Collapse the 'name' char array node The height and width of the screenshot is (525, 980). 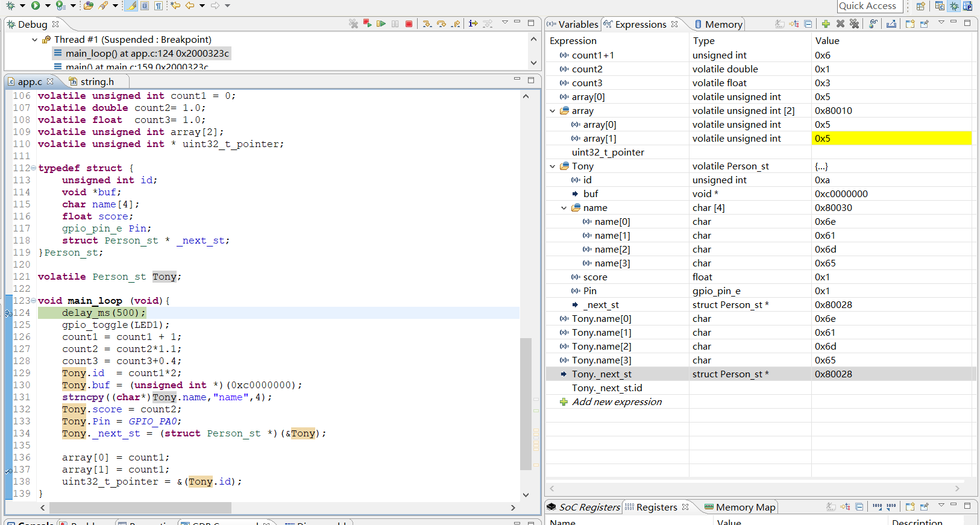[564, 208]
